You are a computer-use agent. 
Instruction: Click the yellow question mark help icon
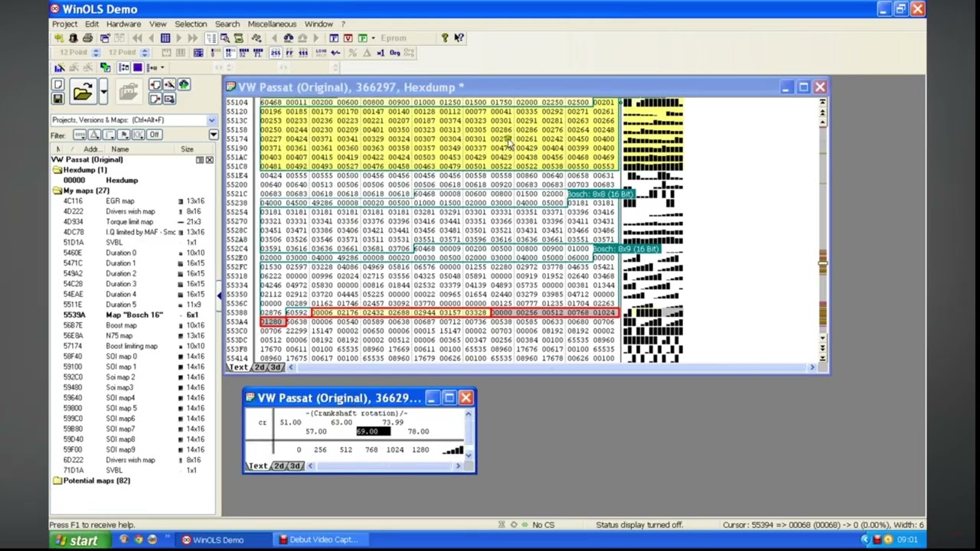(x=445, y=37)
